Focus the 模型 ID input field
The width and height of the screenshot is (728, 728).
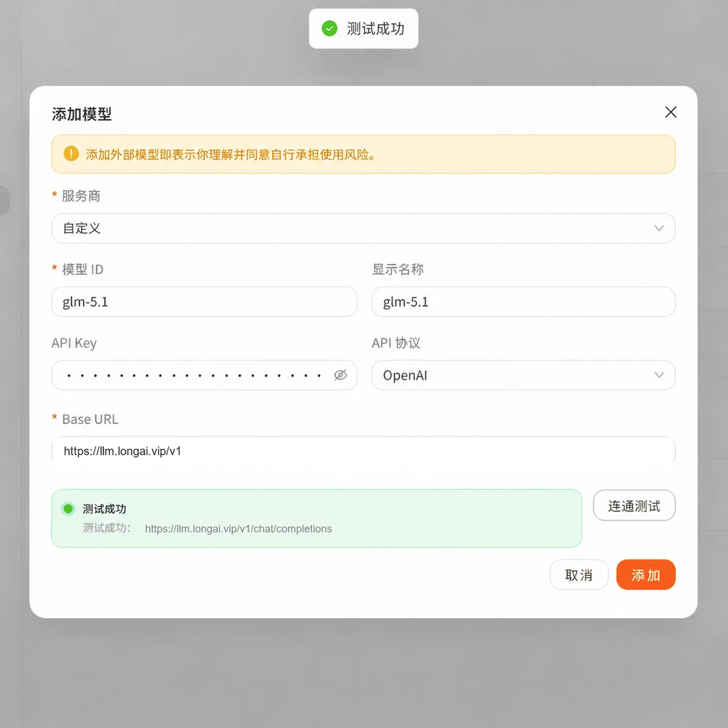pyautogui.click(x=204, y=302)
